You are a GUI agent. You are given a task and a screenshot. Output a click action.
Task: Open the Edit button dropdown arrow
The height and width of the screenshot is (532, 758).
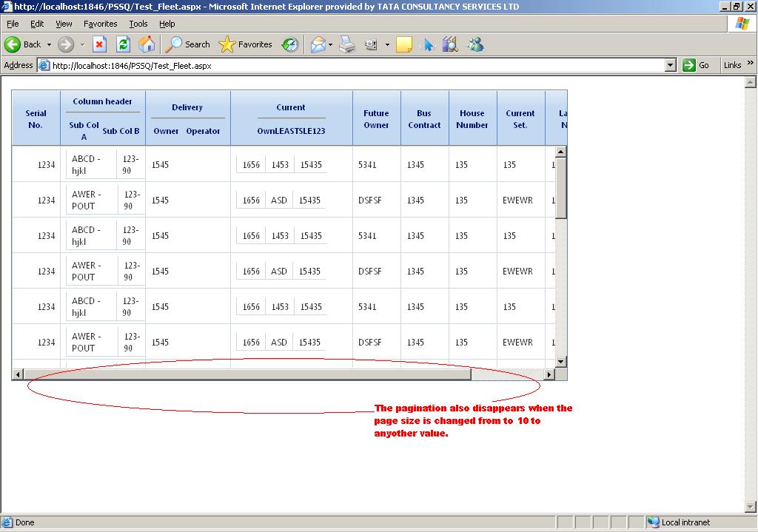tap(387, 44)
